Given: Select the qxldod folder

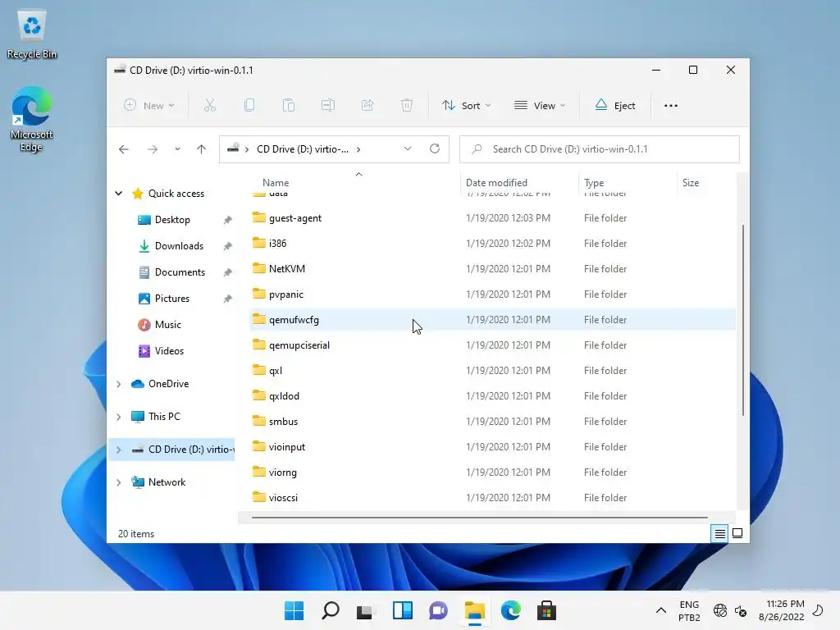Looking at the screenshot, I should pyautogui.click(x=492, y=396).
